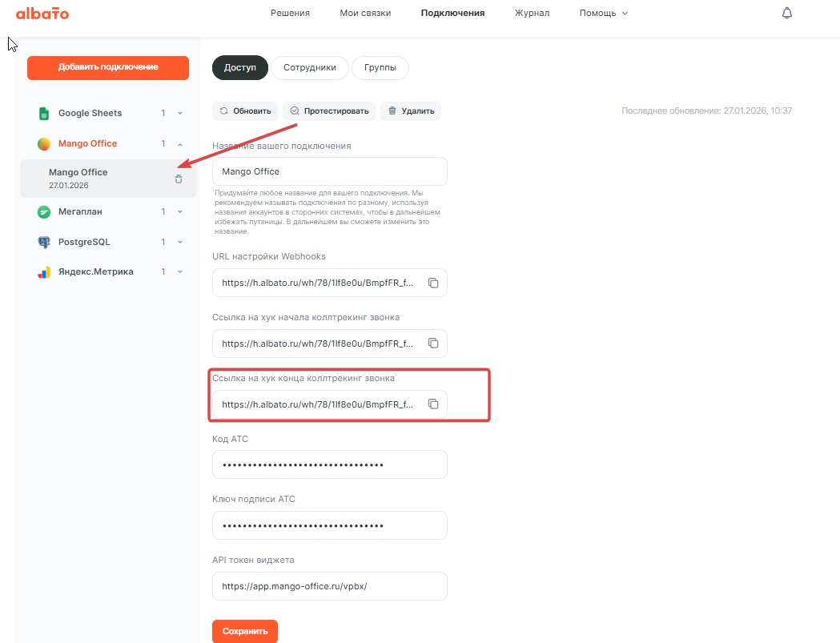The image size is (840, 643).
Task: Click the connection name input field
Action: 329,171
